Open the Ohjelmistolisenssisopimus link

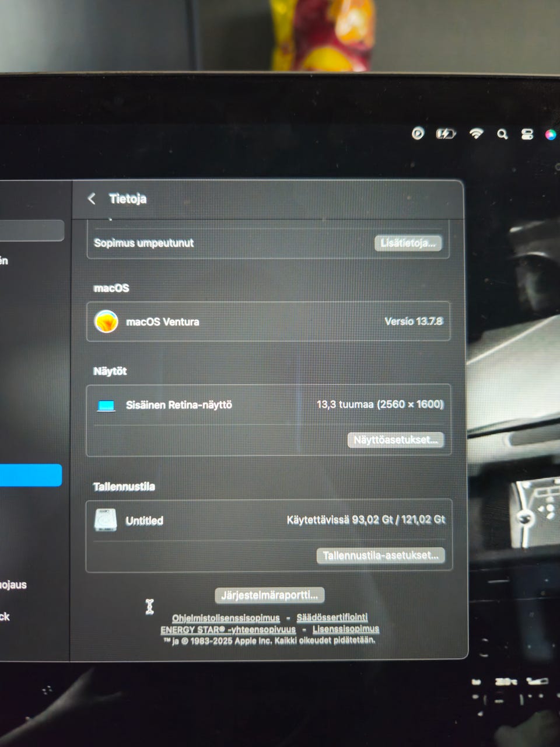pos(226,618)
